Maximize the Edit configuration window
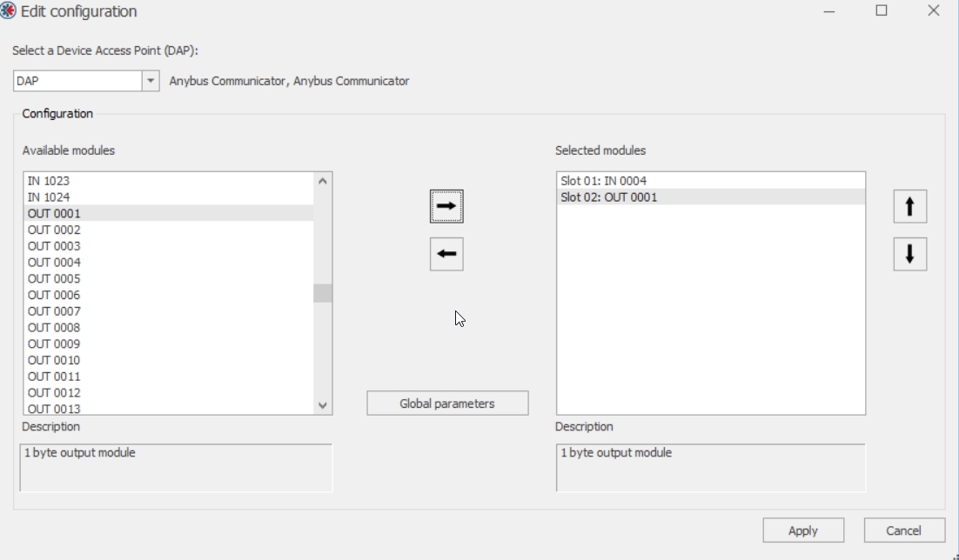The image size is (959, 560). (881, 11)
